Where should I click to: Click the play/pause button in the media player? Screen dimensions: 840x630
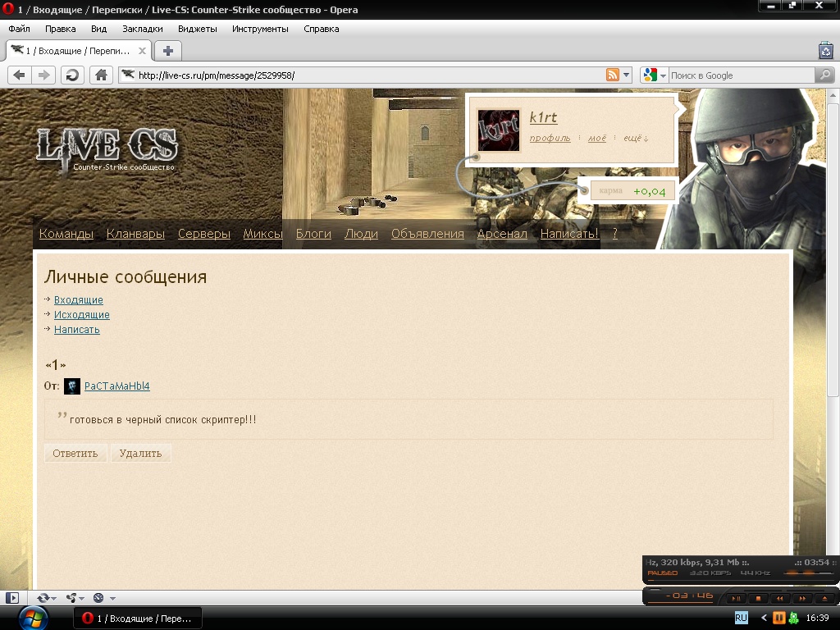click(x=737, y=598)
